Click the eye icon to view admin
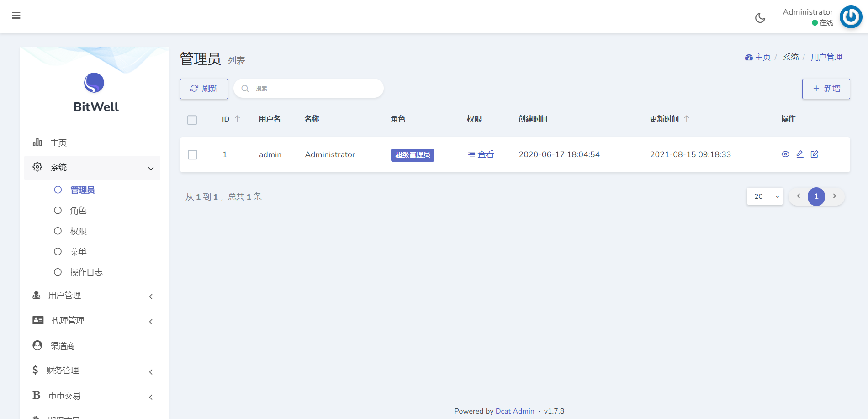868x419 pixels. click(785, 154)
